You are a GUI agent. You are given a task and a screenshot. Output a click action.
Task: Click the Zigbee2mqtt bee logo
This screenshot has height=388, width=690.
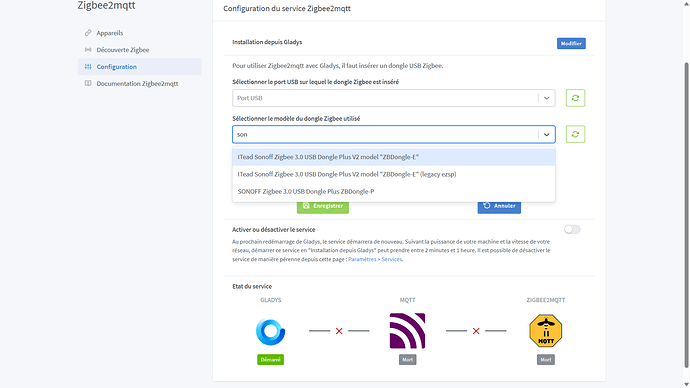pos(546,331)
